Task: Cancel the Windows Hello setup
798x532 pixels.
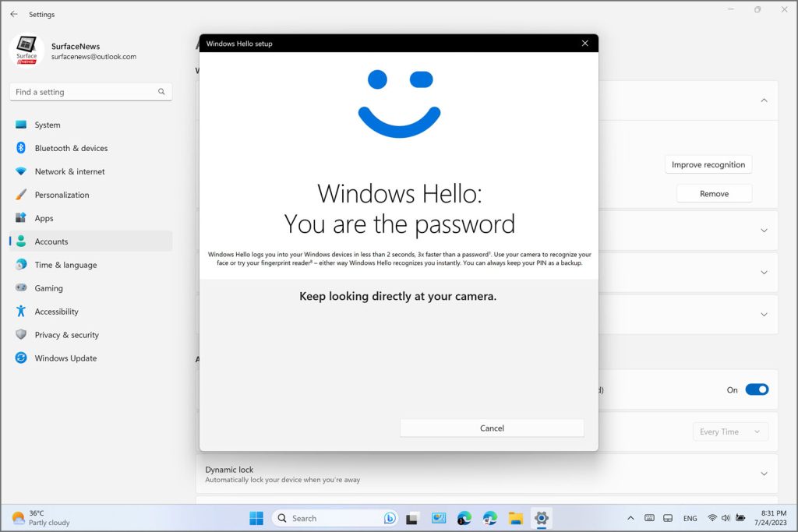Action: click(x=492, y=428)
